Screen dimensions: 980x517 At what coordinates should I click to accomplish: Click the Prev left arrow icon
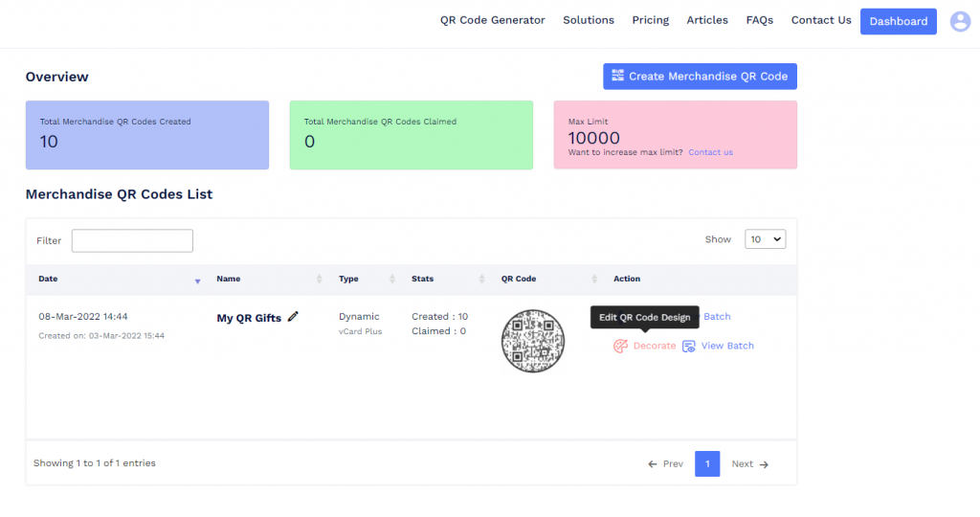pos(653,464)
